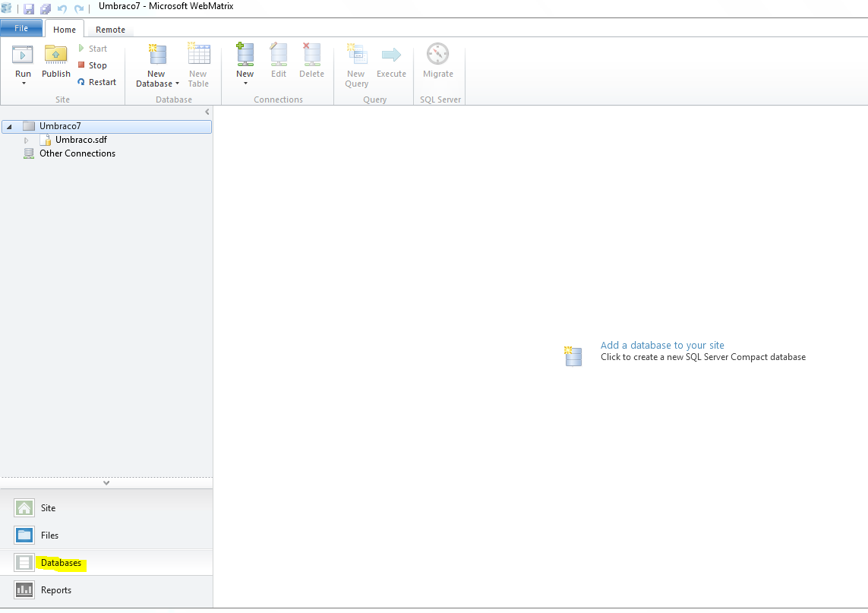868x613 pixels.
Task: Click the Publish folder icon
Action: tap(56, 55)
